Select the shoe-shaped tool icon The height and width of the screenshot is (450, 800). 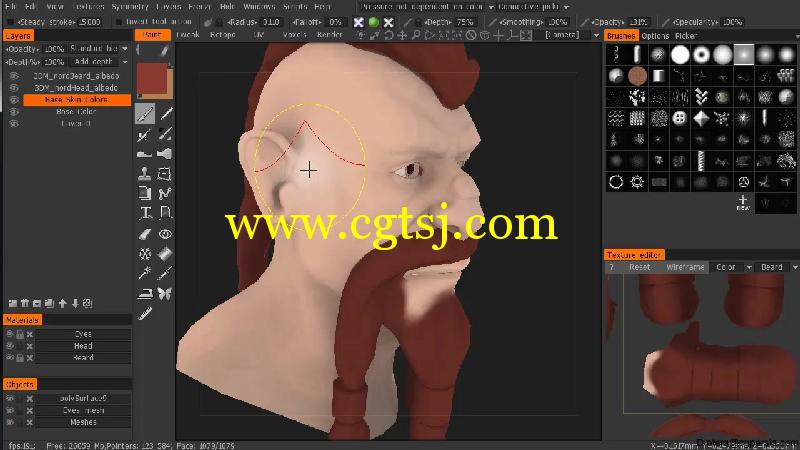145,154
